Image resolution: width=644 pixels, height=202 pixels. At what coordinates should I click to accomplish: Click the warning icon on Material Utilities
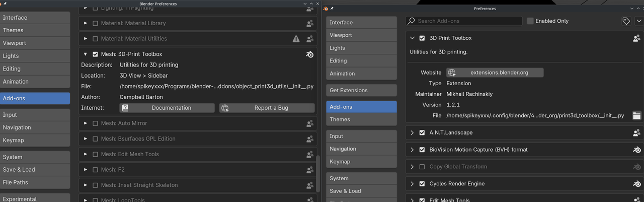tap(296, 39)
